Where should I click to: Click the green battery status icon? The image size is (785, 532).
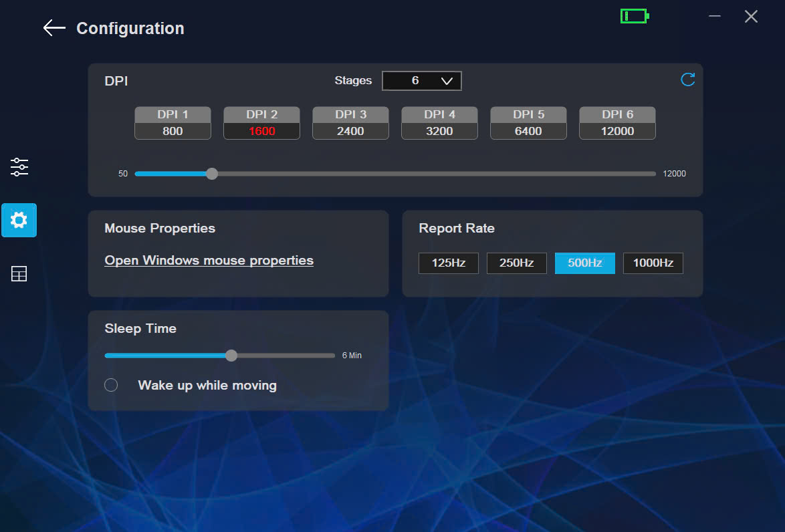point(634,16)
